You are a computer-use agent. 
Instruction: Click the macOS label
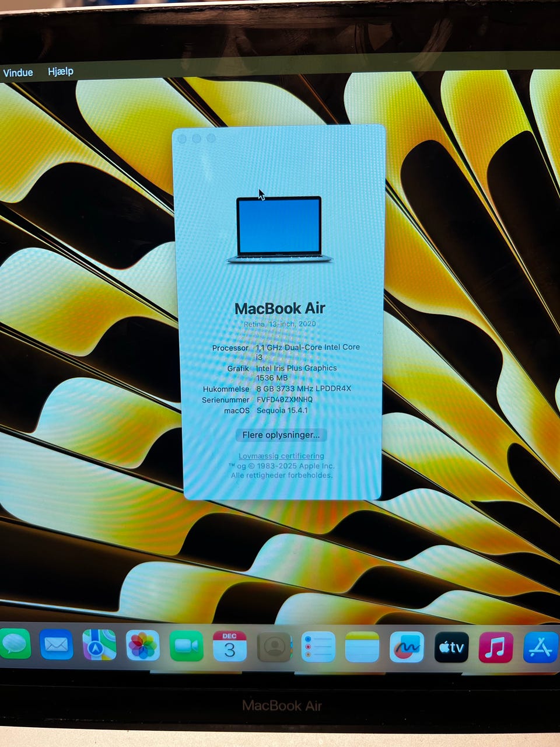point(237,411)
